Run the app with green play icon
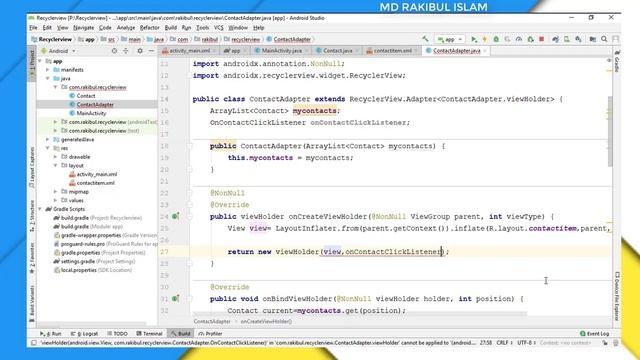The height and width of the screenshot is (360, 640). 473,39
